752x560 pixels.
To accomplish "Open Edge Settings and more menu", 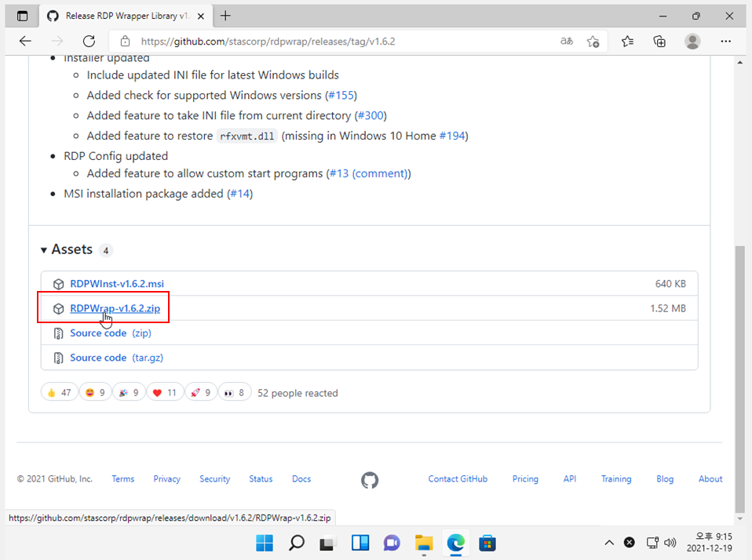I will (x=725, y=42).
